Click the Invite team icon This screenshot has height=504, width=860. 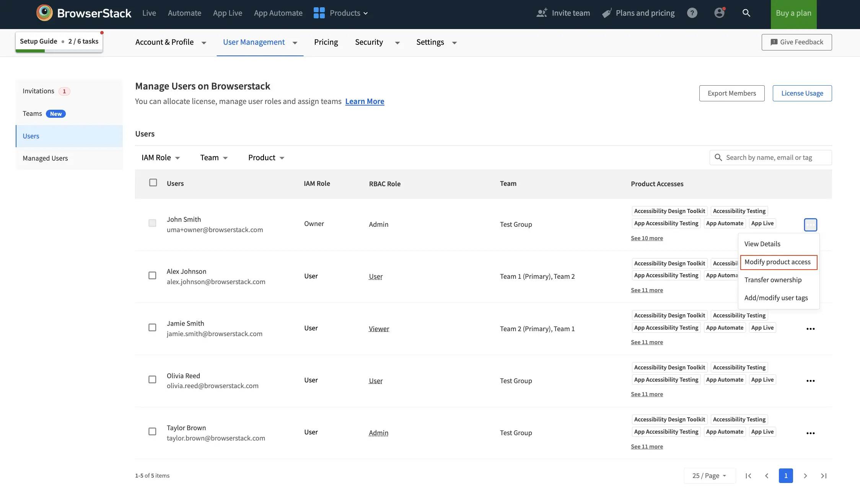click(541, 13)
